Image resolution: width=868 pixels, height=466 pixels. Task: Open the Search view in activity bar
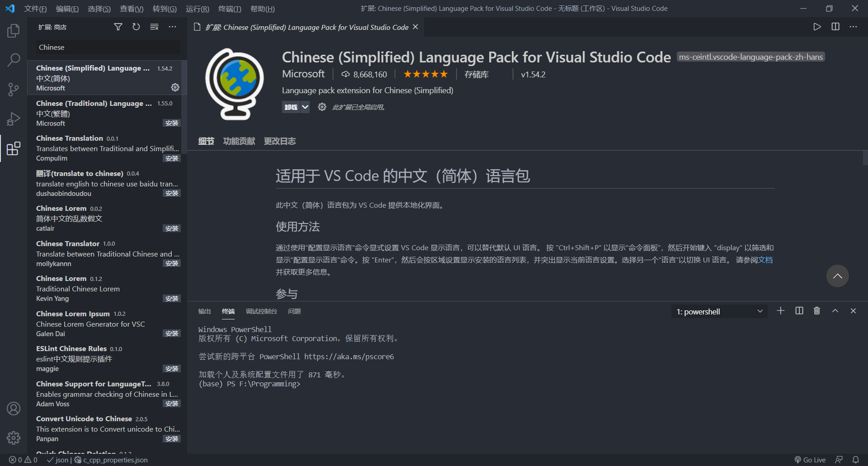click(14, 60)
